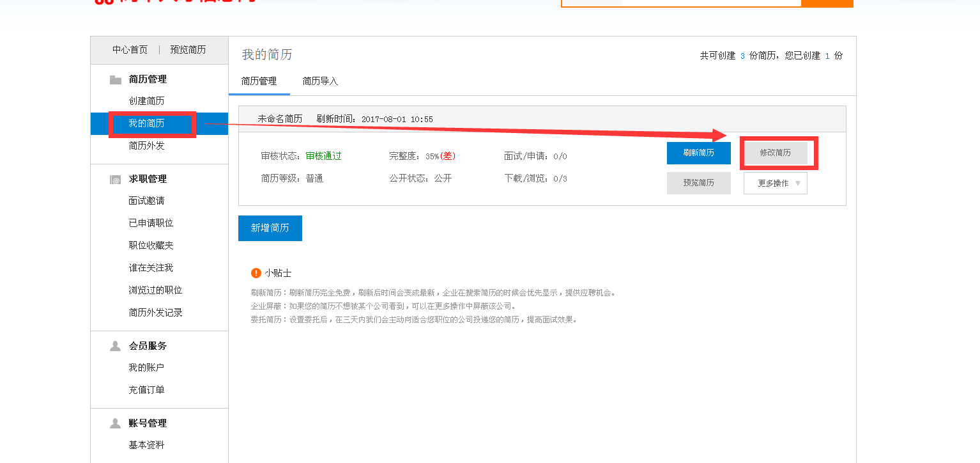Select the 简历管理 tab
The height and width of the screenshot is (463, 980).
point(259,81)
